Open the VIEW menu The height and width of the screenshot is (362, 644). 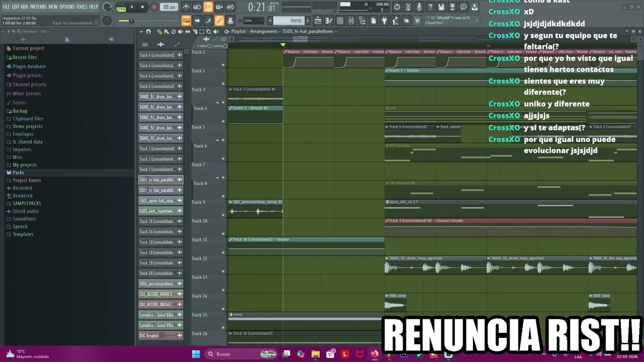point(53,7)
